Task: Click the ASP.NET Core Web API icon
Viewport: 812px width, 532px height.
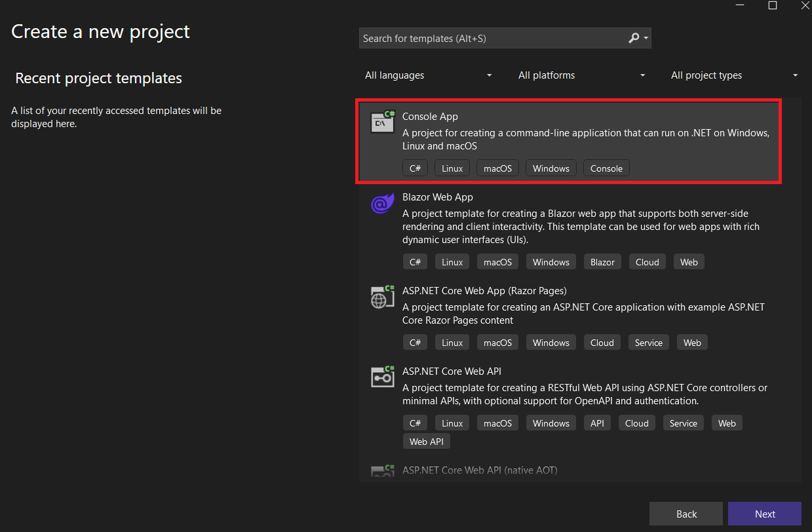Action: (383, 377)
